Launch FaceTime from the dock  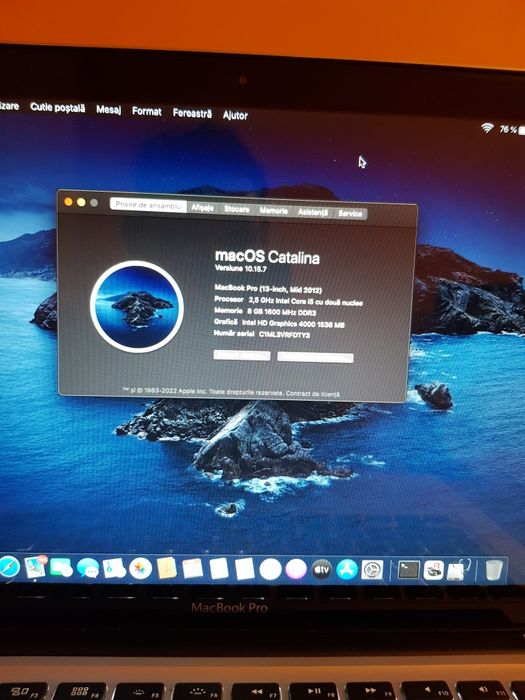(61, 568)
